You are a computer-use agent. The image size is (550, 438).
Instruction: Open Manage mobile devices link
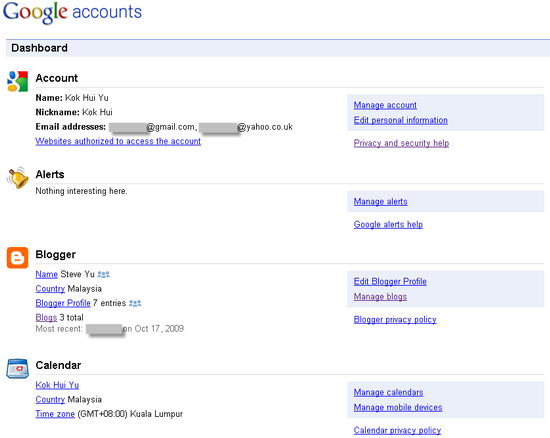tap(398, 407)
